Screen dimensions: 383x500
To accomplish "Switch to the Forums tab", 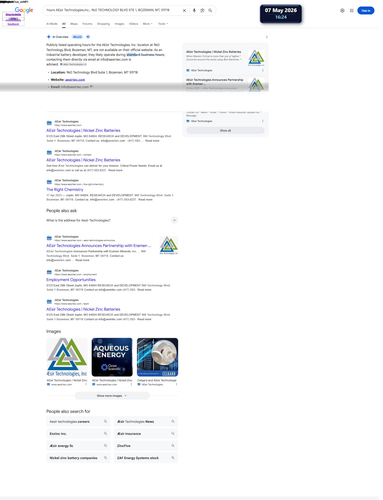I will coord(87,24).
